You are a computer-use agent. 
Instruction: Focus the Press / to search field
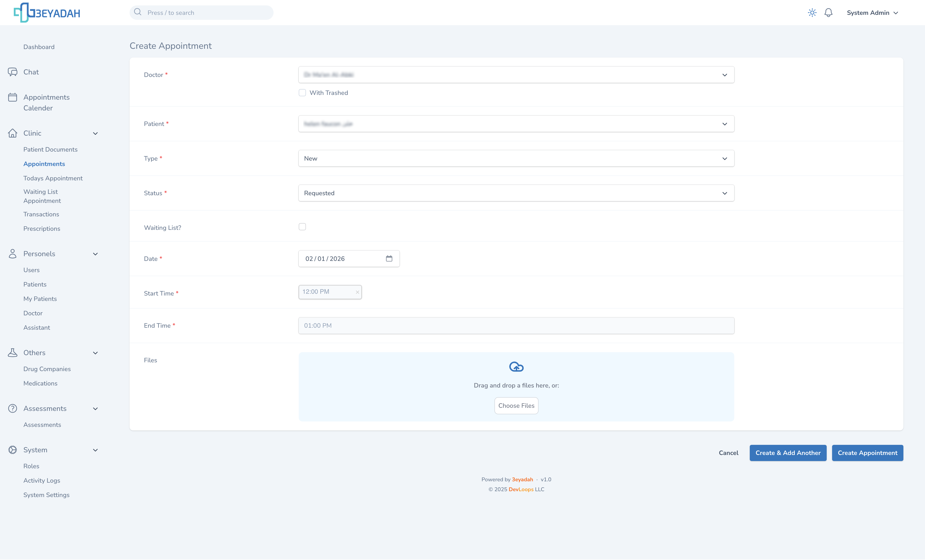coord(201,13)
